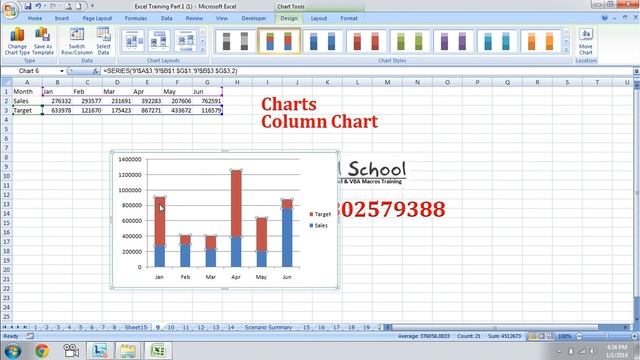Select all cells via corner button

6,82
